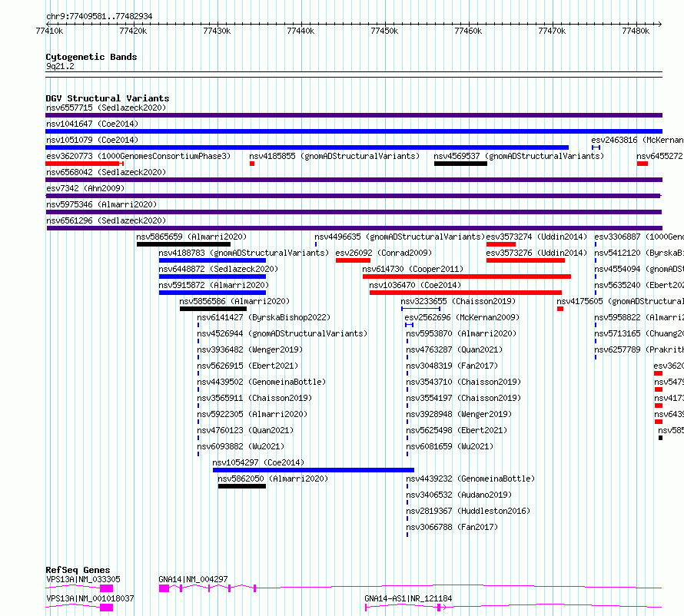The image size is (684, 616).
Task: Select the nsv3554197 (Chaisson2019) label
Action: (x=463, y=399)
